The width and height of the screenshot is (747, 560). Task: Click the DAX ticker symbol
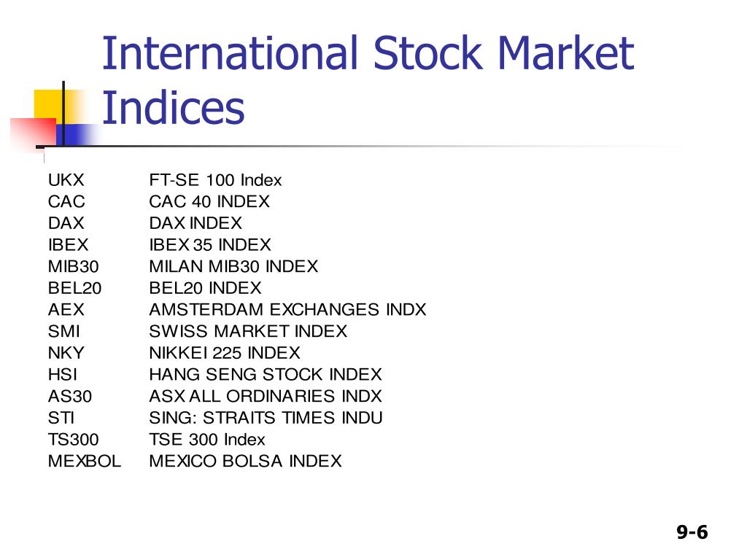66,223
